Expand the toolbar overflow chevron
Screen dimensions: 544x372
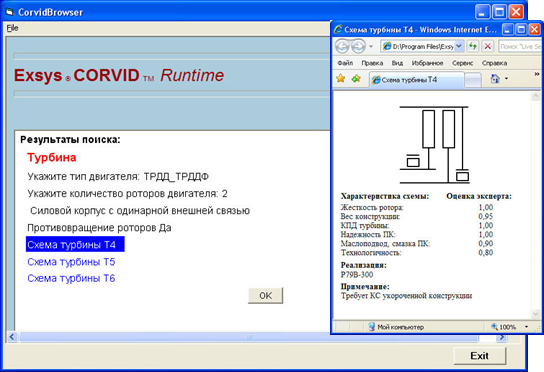pos(537,74)
